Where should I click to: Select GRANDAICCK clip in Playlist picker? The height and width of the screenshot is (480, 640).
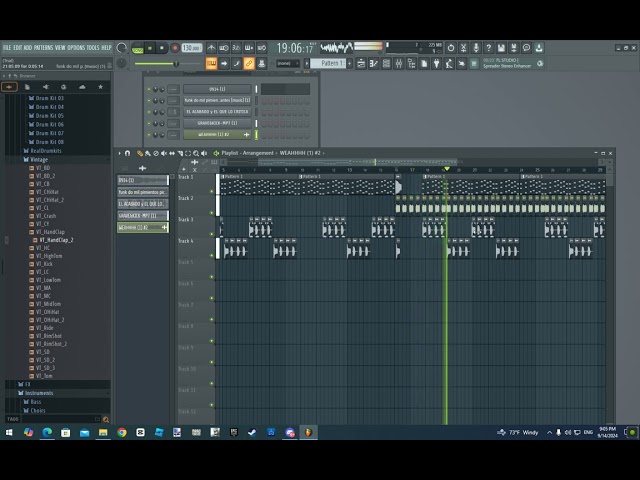pos(143,215)
